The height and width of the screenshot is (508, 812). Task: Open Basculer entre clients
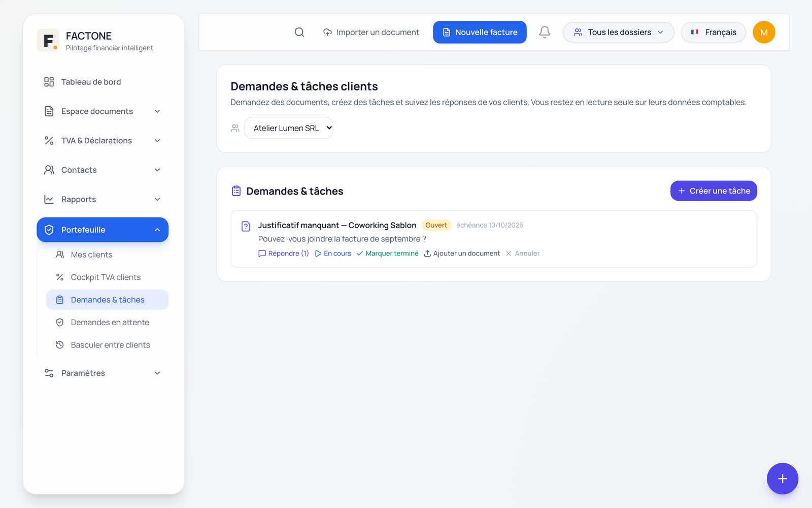[107, 345]
